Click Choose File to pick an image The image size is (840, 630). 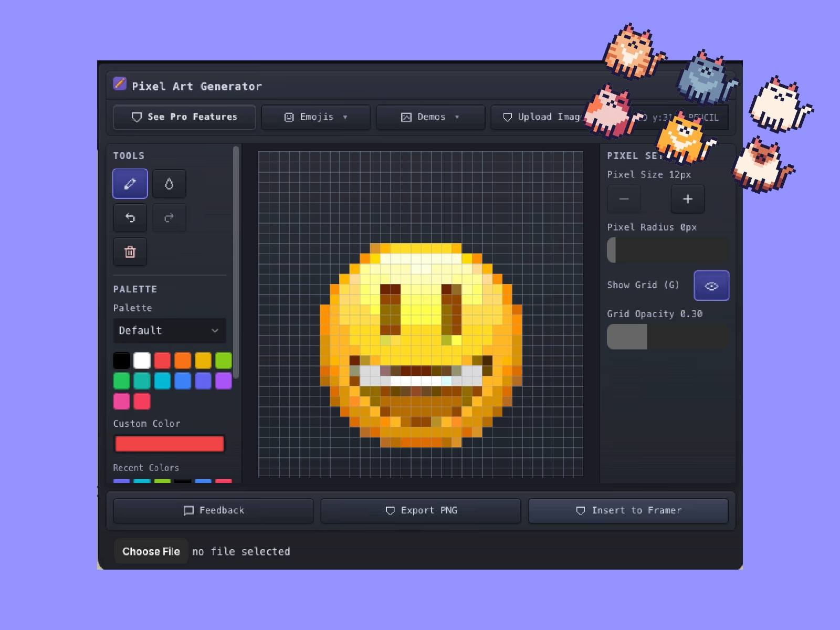151,551
